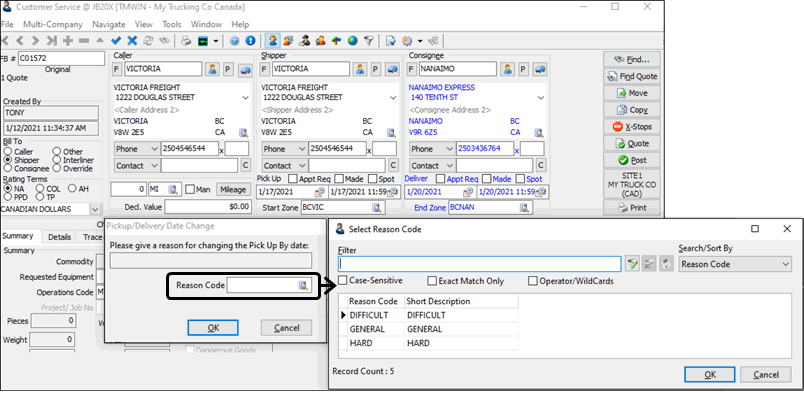Click the gear settings icon in toolbar
This screenshot has height=393, width=804.
coord(408,41)
